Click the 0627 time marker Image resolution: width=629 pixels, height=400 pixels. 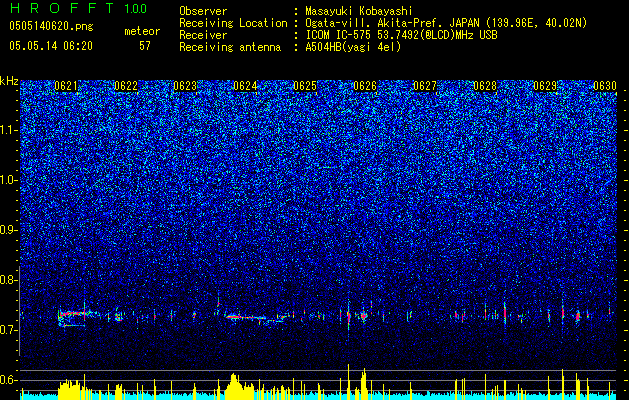(425, 86)
